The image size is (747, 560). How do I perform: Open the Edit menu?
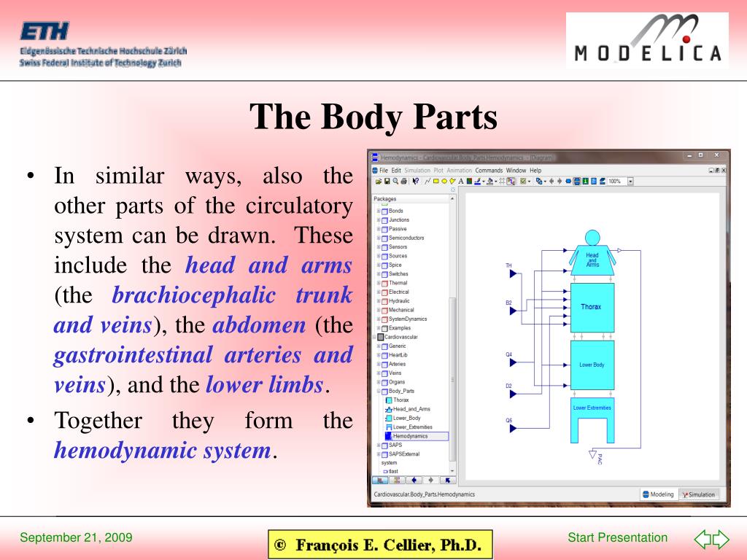tap(396, 171)
